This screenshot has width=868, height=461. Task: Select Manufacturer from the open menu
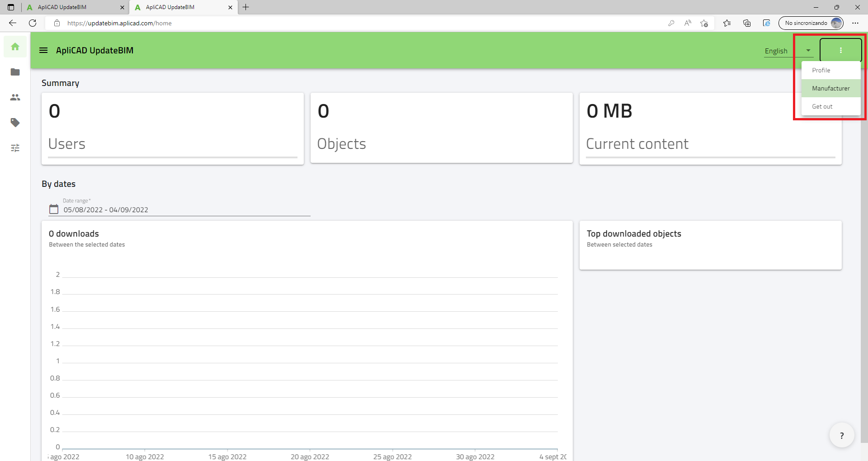(831, 88)
